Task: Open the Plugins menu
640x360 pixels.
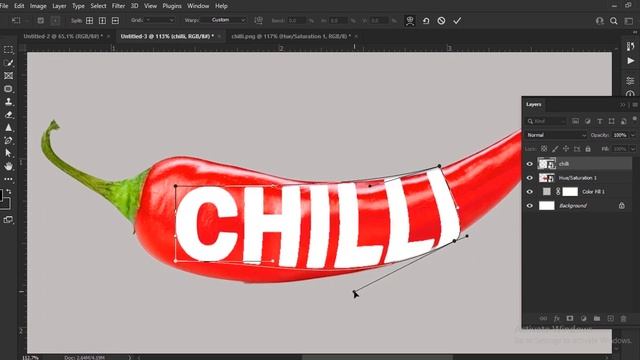Action: (172, 6)
